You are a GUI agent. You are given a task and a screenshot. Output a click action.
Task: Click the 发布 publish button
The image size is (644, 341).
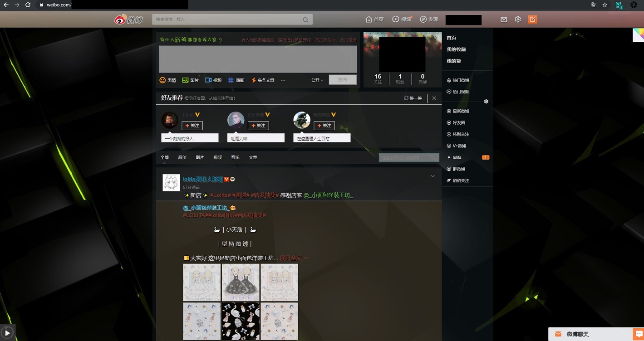click(343, 80)
